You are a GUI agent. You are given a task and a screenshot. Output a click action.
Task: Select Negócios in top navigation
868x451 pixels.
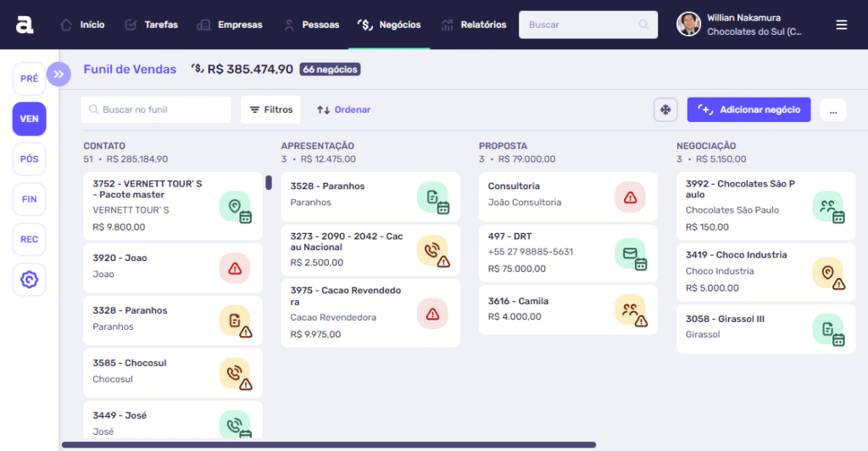click(389, 25)
